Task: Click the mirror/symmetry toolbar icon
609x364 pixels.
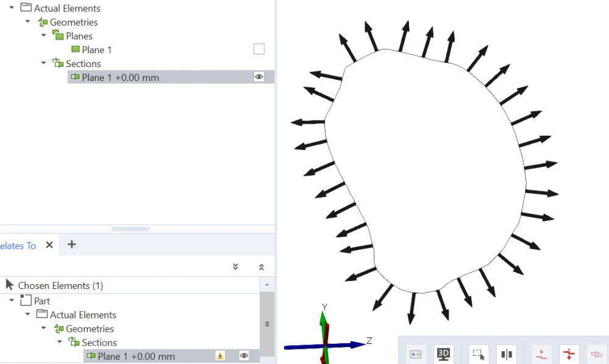Action: (x=506, y=354)
